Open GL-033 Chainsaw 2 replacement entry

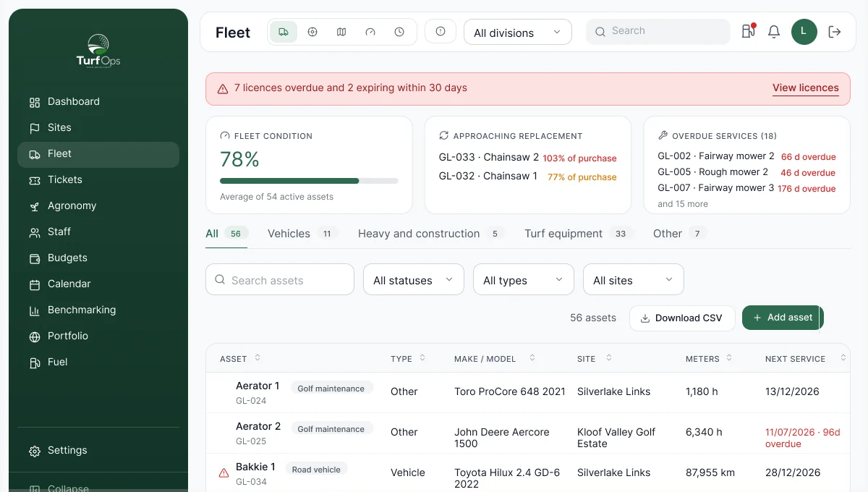pyautogui.click(x=528, y=158)
